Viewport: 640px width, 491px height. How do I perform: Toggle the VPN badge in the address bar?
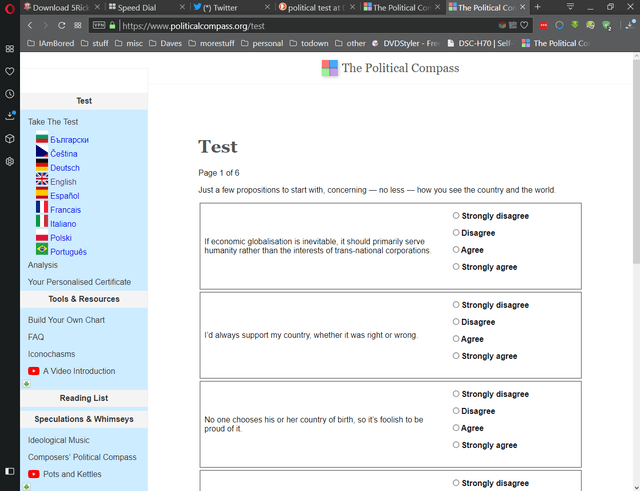[99, 25]
